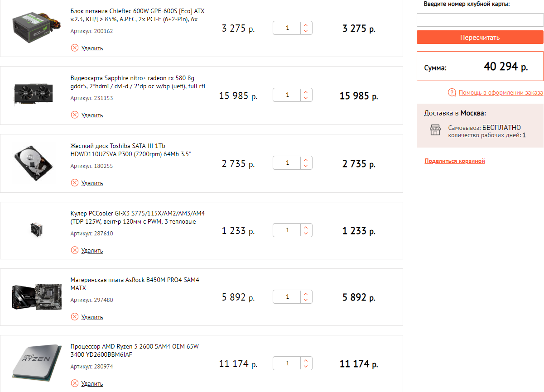Viewport: 544px width, 392px height.
Task: Click the store pickup icon in delivery
Action: tap(435, 130)
